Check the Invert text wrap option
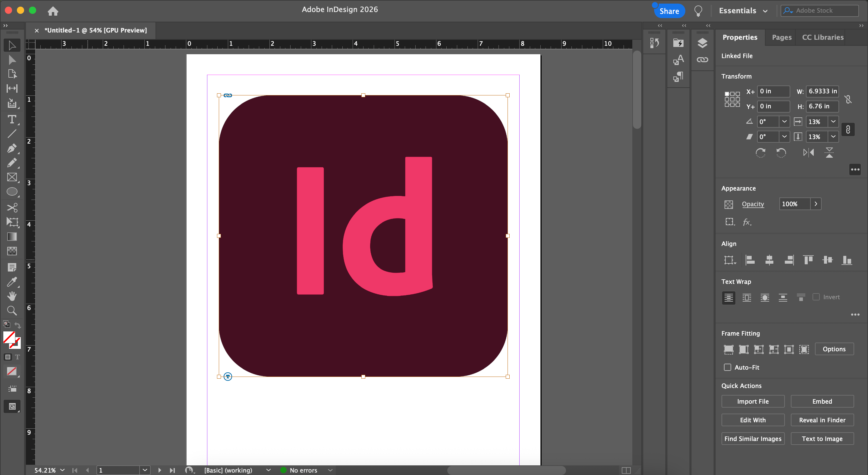Image resolution: width=868 pixels, height=475 pixels. (x=816, y=297)
